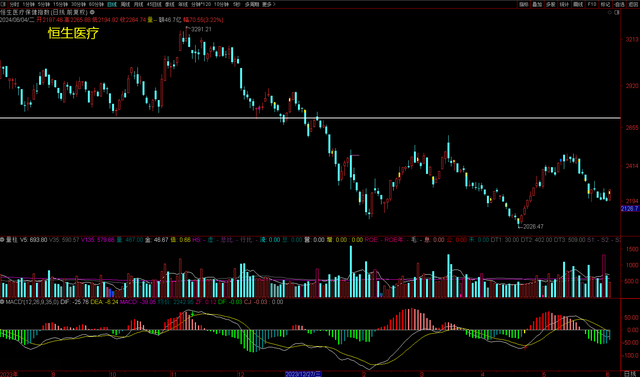Open the 标记 marker tool
Viewport: 640px width, 377px height.
coord(605,4)
